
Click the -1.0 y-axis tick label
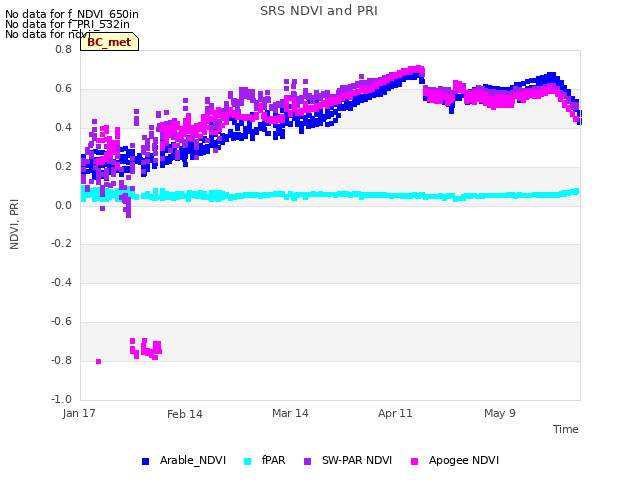[x=61, y=399]
